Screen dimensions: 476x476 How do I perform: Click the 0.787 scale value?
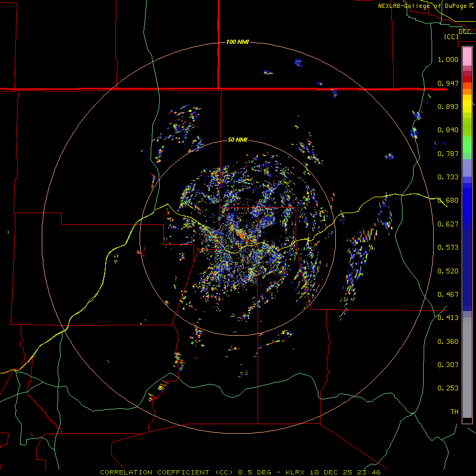[448, 153]
